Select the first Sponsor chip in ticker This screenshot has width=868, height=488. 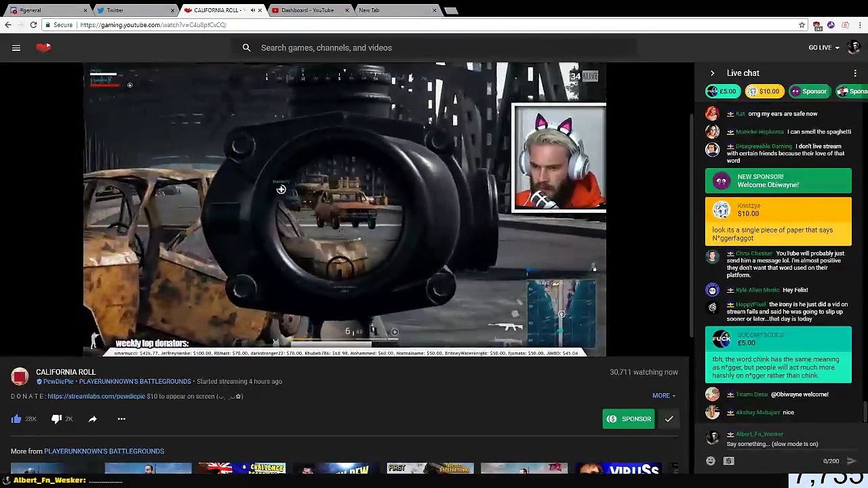click(809, 91)
